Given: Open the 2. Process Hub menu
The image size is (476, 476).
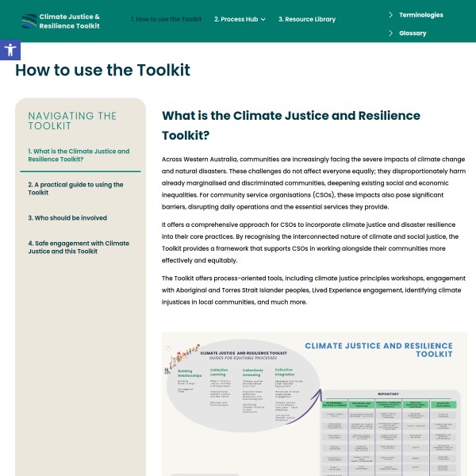Looking at the screenshot, I should point(236,20).
